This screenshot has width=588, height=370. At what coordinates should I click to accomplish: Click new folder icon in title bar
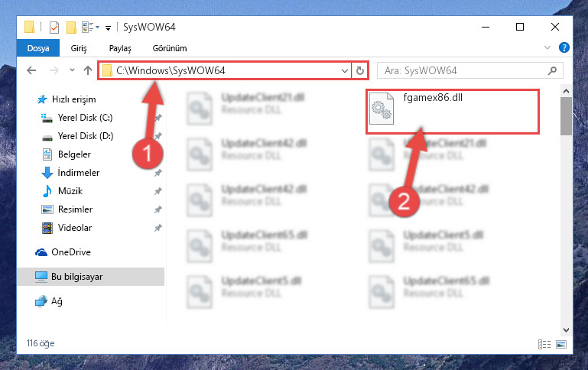tap(71, 28)
